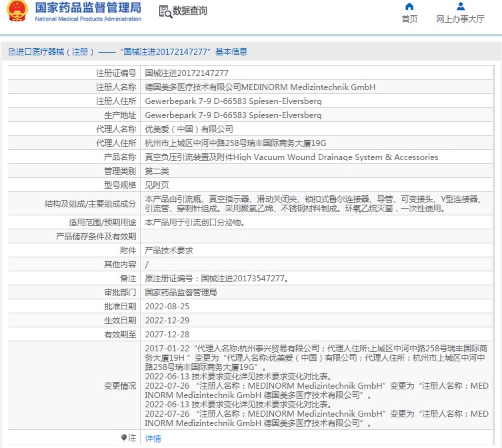Click the 数据查询 search document icon
502x448 pixels.
pos(165,11)
